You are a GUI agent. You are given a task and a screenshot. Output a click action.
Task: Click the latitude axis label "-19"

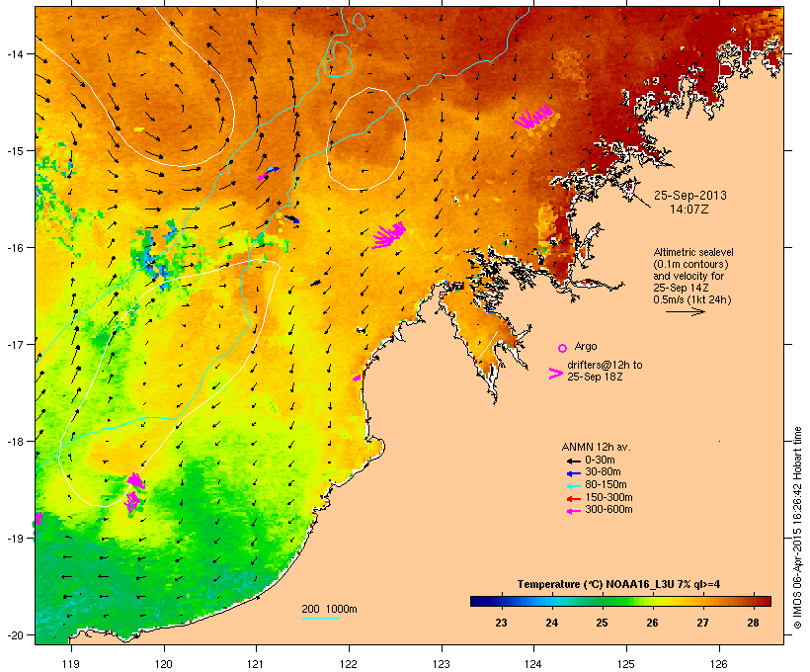point(14,539)
